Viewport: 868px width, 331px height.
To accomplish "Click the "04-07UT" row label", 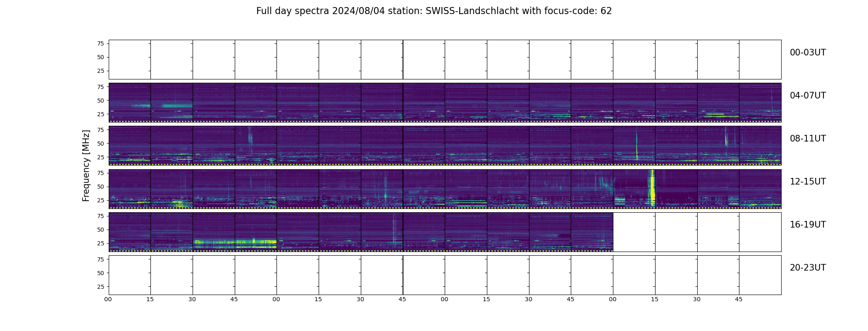I will 808,96.
